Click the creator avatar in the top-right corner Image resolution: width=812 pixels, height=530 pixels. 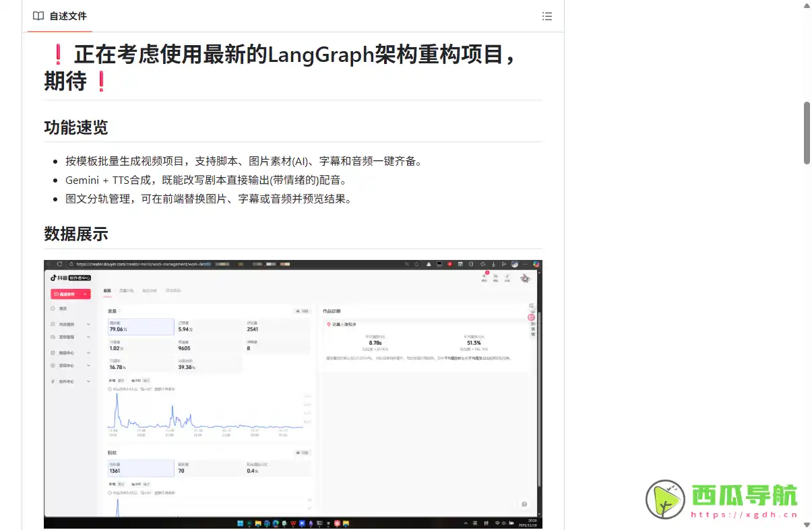525,279
